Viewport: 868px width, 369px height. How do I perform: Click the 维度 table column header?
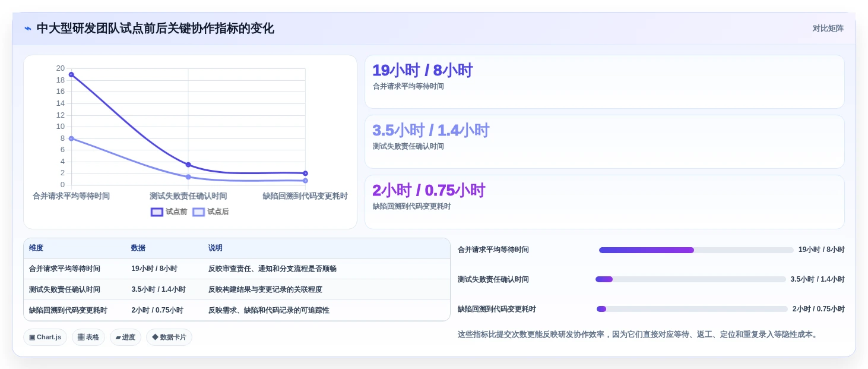click(x=36, y=248)
